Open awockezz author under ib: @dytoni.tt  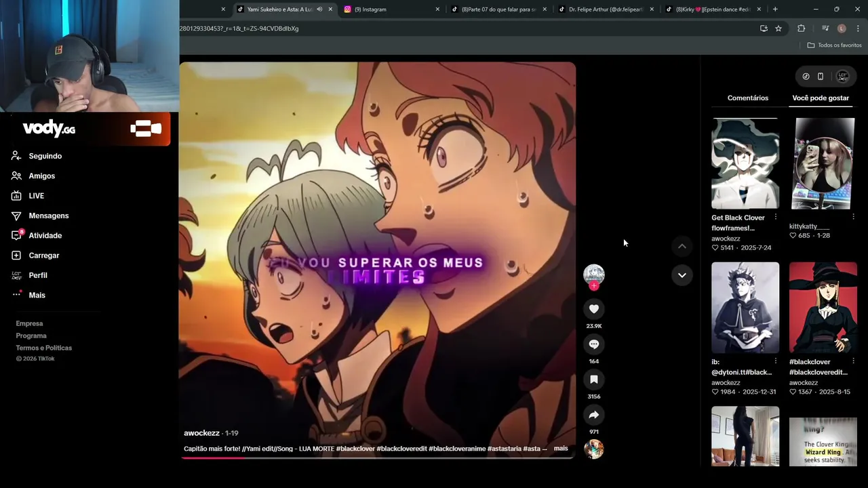click(x=726, y=383)
